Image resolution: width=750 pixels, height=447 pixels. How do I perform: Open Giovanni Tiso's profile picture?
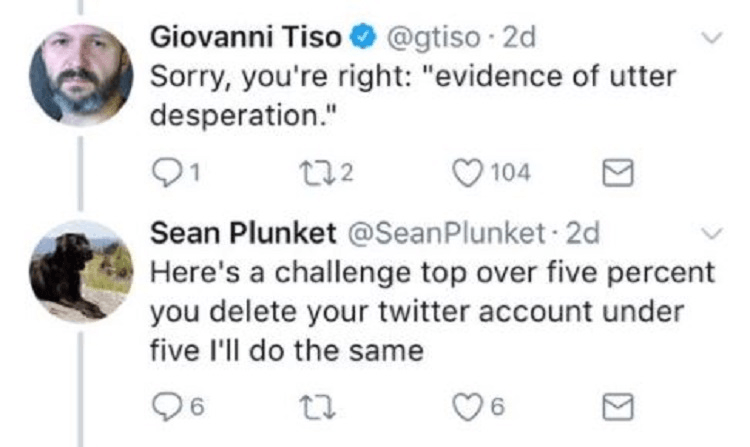[80, 74]
